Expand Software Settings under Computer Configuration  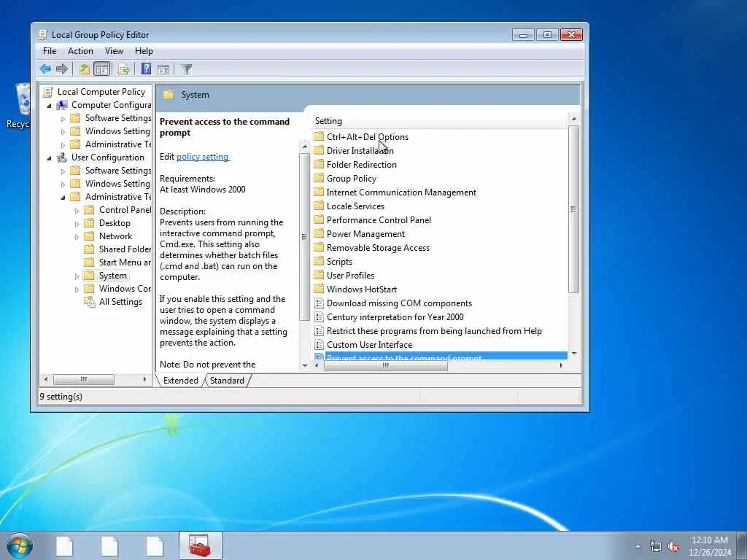63,119
